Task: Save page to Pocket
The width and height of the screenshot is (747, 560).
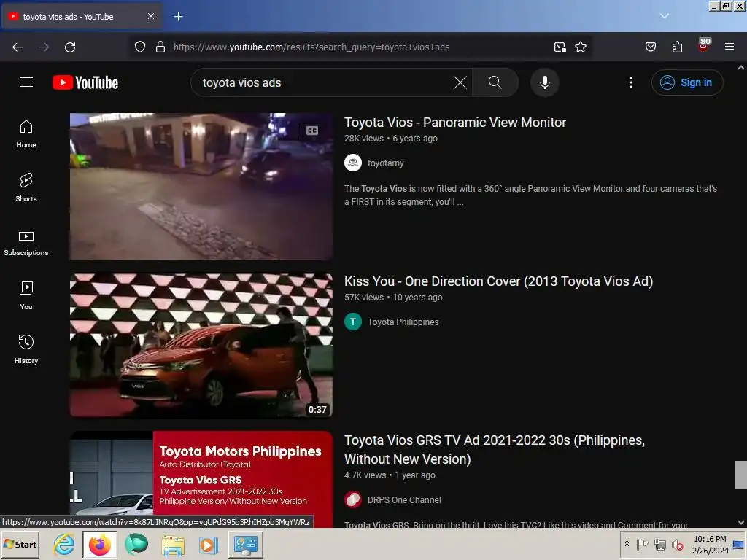Action: [x=650, y=47]
